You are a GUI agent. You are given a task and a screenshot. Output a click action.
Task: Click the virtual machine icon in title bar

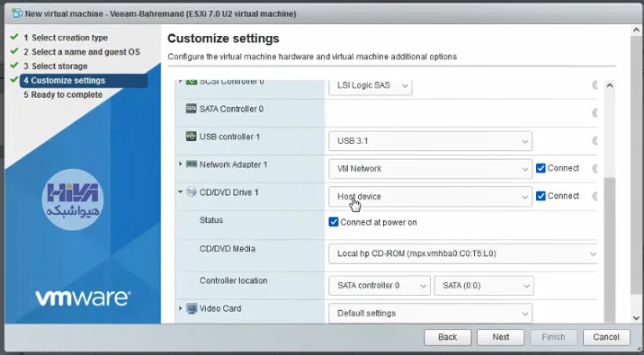point(17,13)
